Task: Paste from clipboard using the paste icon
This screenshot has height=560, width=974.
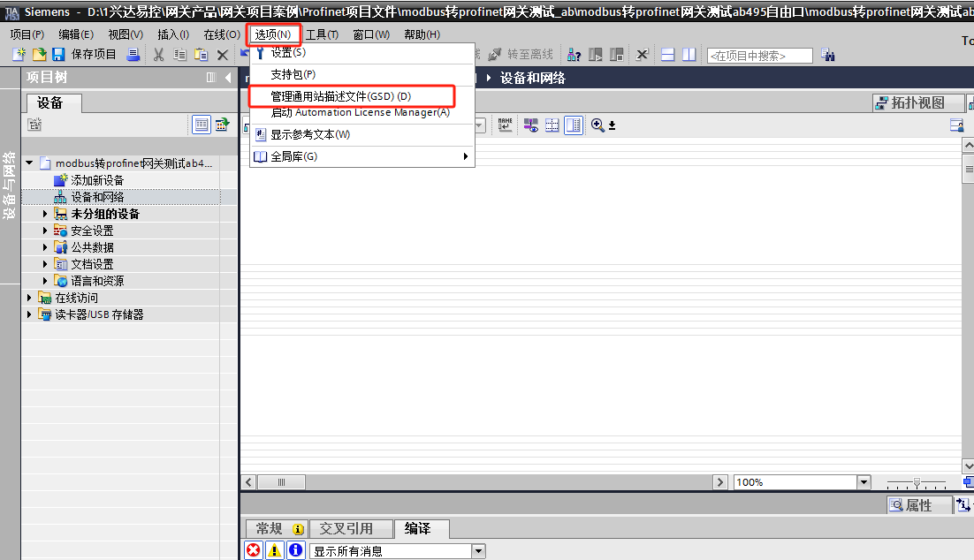Action: tap(201, 55)
